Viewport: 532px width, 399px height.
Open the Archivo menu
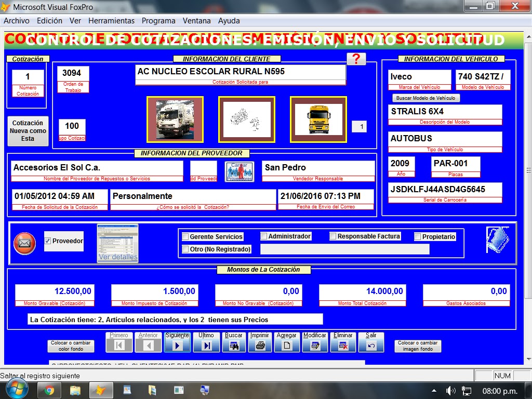click(17, 21)
